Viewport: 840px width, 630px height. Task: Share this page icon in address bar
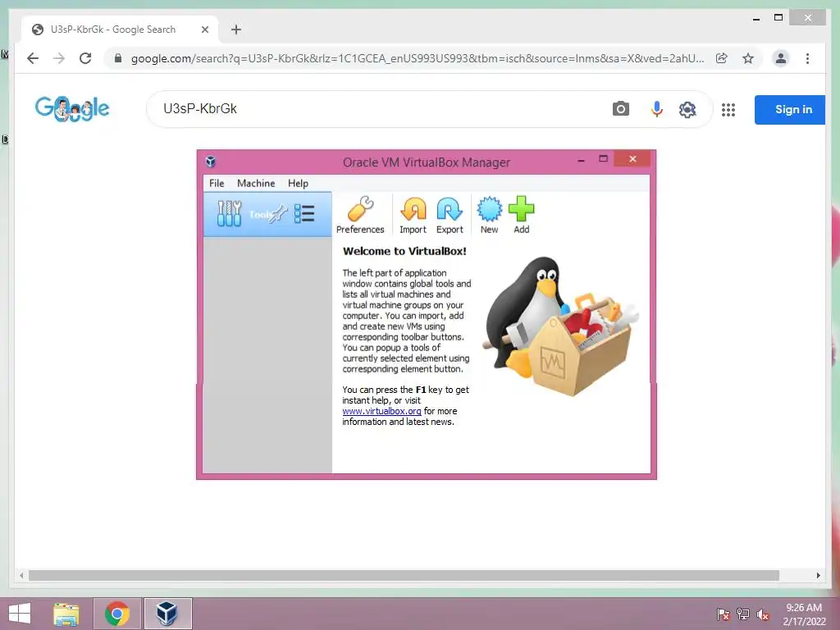pos(722,58)
